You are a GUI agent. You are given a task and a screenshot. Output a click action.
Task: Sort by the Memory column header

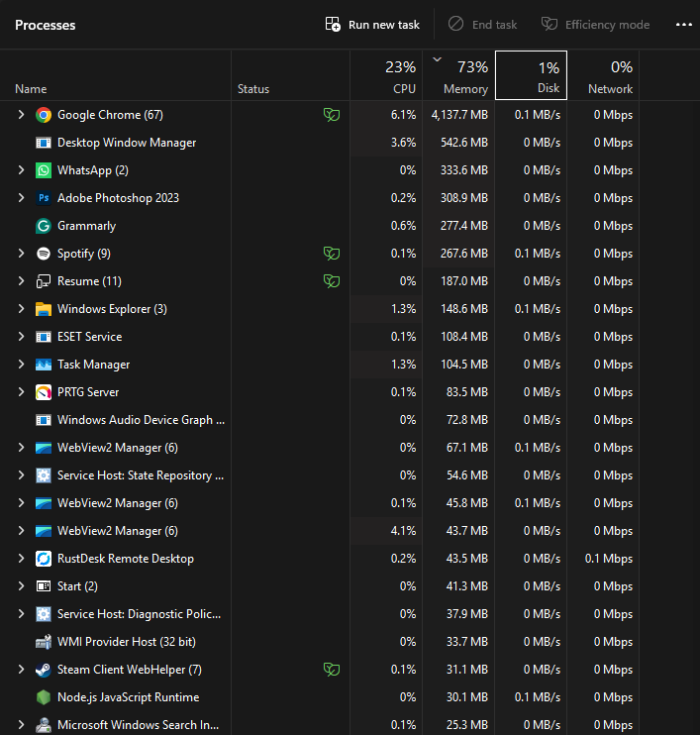[x=458, y=76]
